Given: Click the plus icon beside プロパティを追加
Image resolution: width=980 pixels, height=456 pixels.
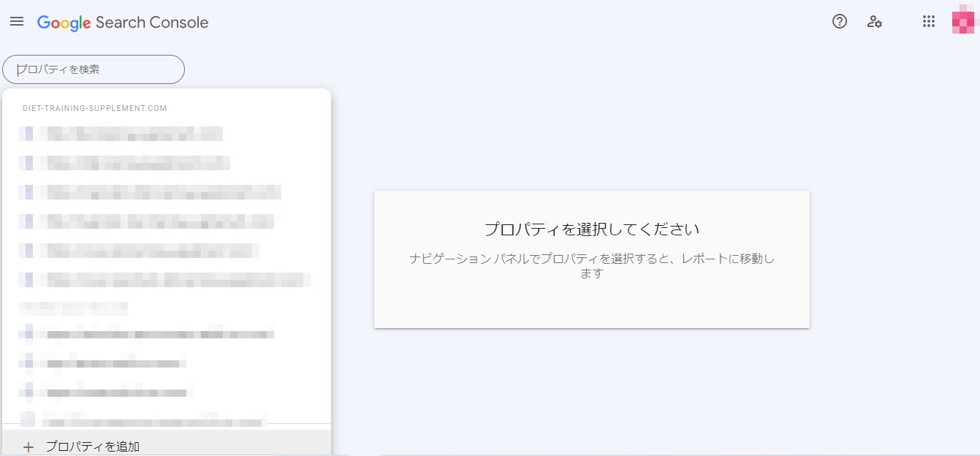Looking at the screenshot, I should [29, 447].
